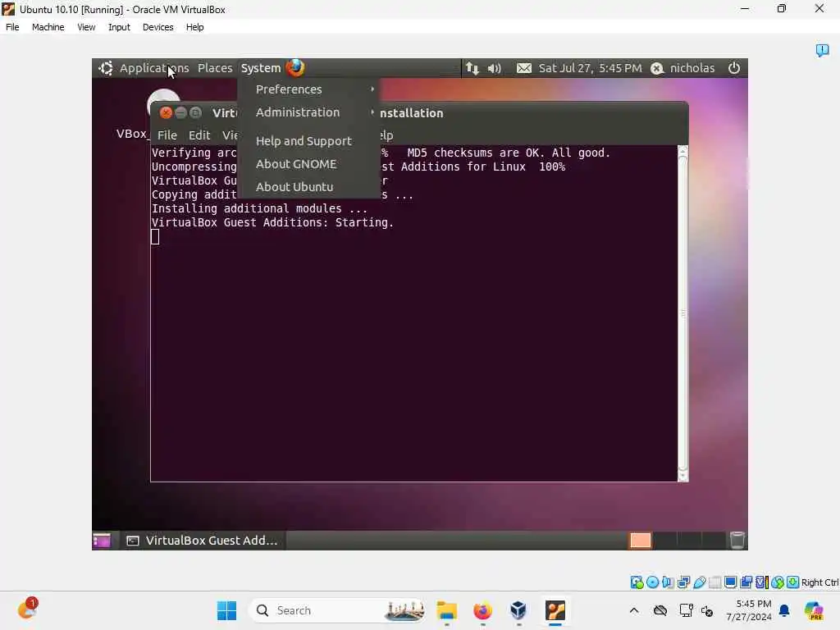
Task: Click the keyboard capture arrow icon
Action: point(793,582)
